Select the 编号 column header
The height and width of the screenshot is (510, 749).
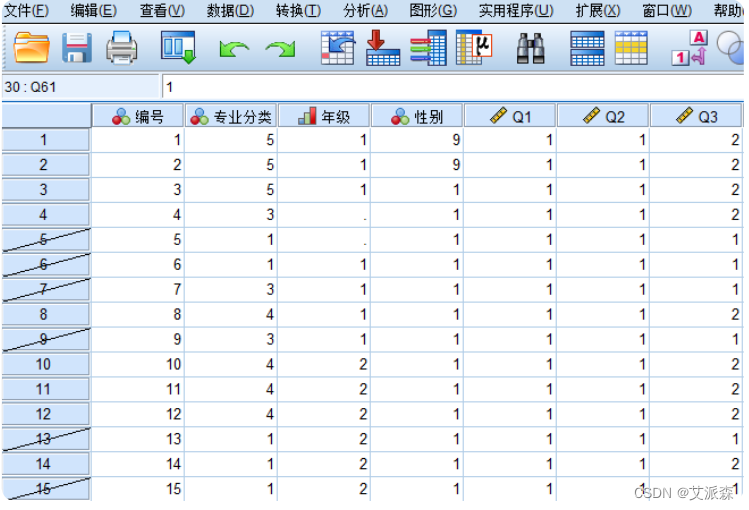point(138,116)
